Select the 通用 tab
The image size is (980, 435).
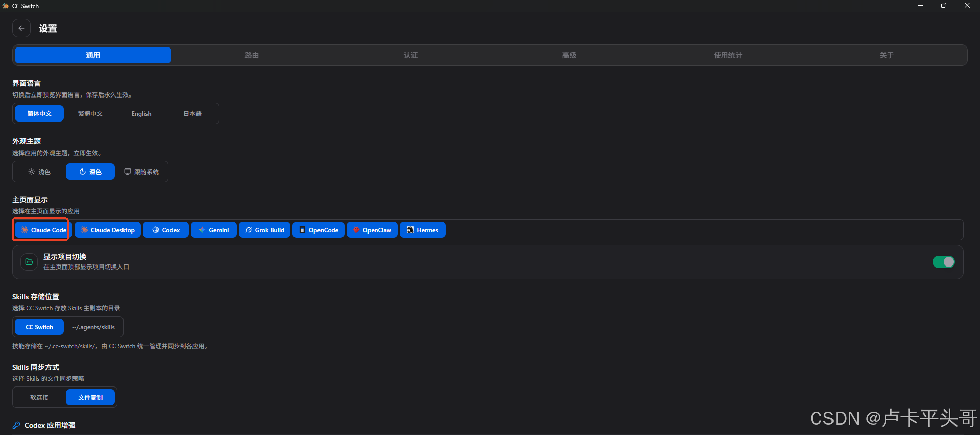point(93,55)
